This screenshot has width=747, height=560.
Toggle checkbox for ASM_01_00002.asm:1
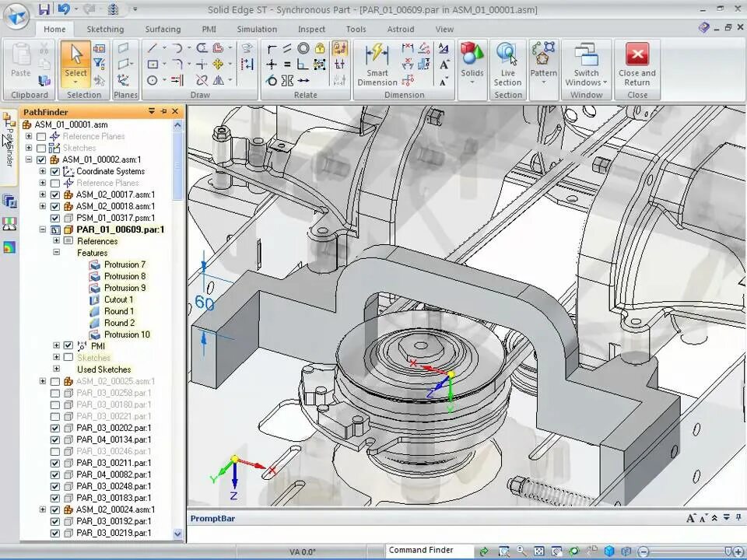click(x=41, y=159)
